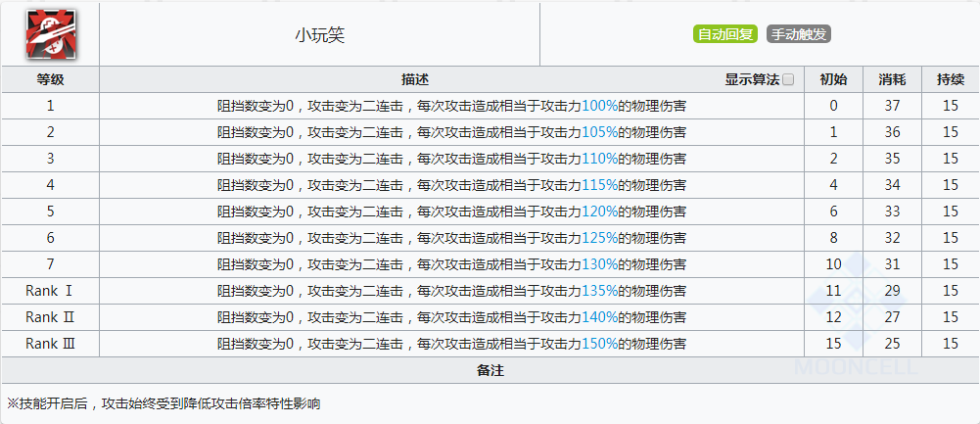Click the Rank Ⅲ description text
The width and height of the screenshot is (980, 424).
(x=452, y=344)
